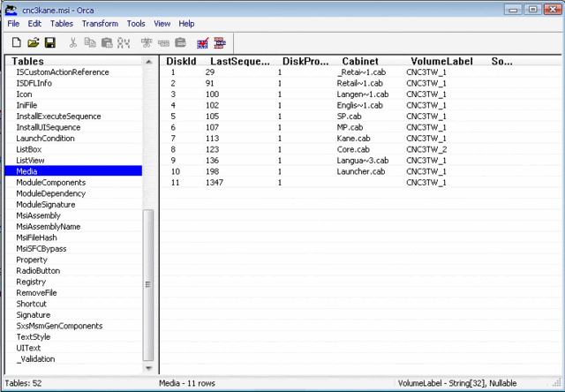Select the InstallUISequence table

coord(49,127)
